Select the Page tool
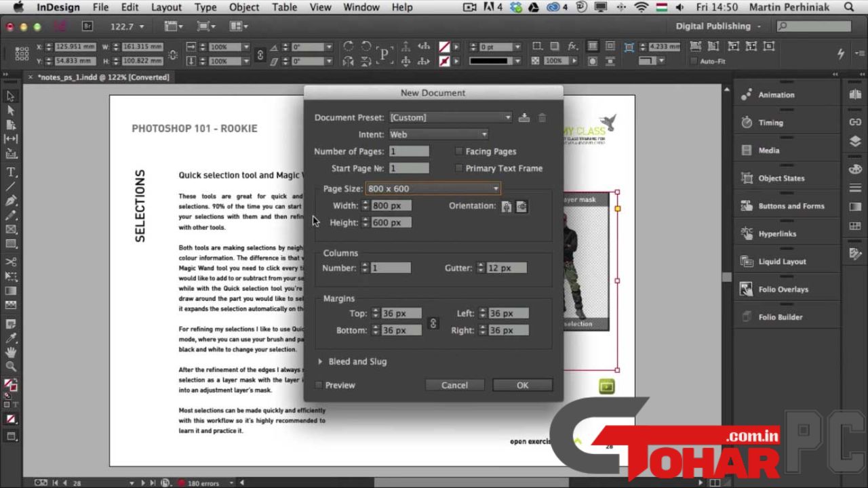The width and height of the screenshot is (868, 488). [x=11, y=125]
